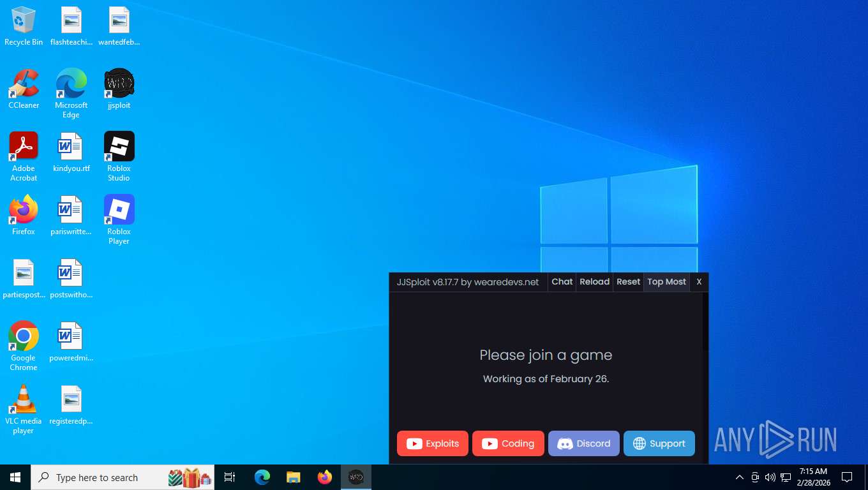The width and height of the screenshot is (868, 490).
Task: Click Reload in JJSploit title bar
Action: pos(595,282)
